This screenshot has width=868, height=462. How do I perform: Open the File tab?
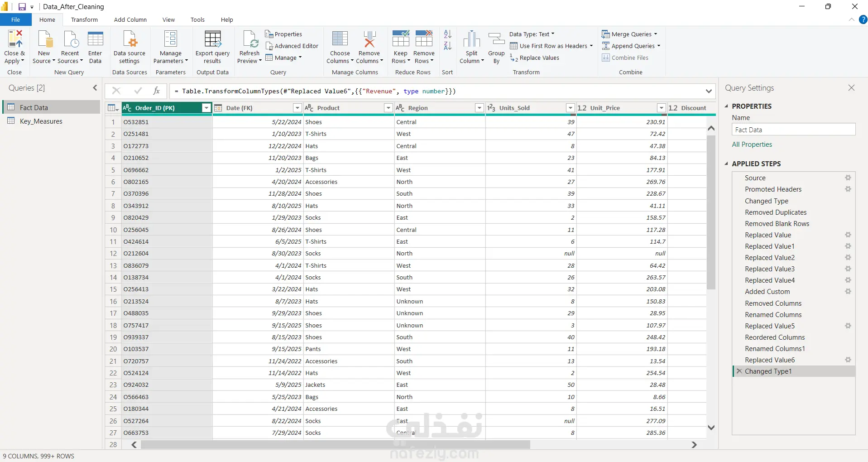click(16, 20)
